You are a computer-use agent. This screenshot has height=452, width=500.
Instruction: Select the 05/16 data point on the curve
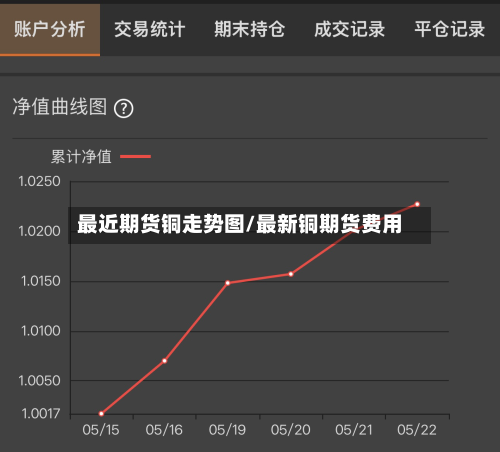click(x=165, y=361)
